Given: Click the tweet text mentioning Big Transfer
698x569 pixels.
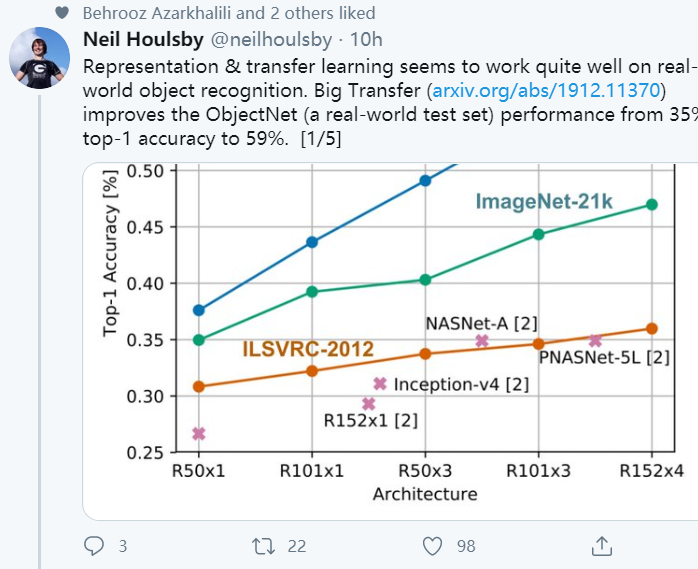Looking at the screenshot, I should [x=390, y=102].
